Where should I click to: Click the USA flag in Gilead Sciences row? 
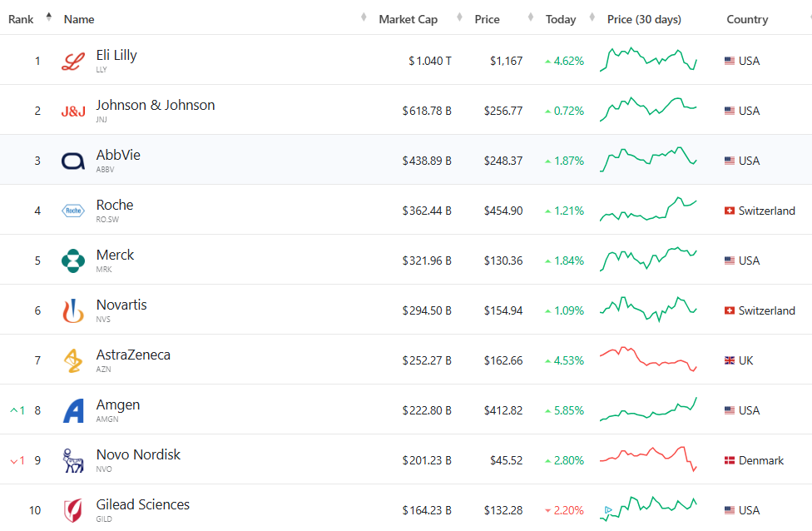coord(729,510)
